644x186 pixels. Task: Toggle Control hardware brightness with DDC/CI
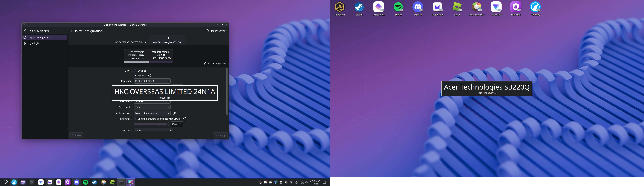(136, 119)
